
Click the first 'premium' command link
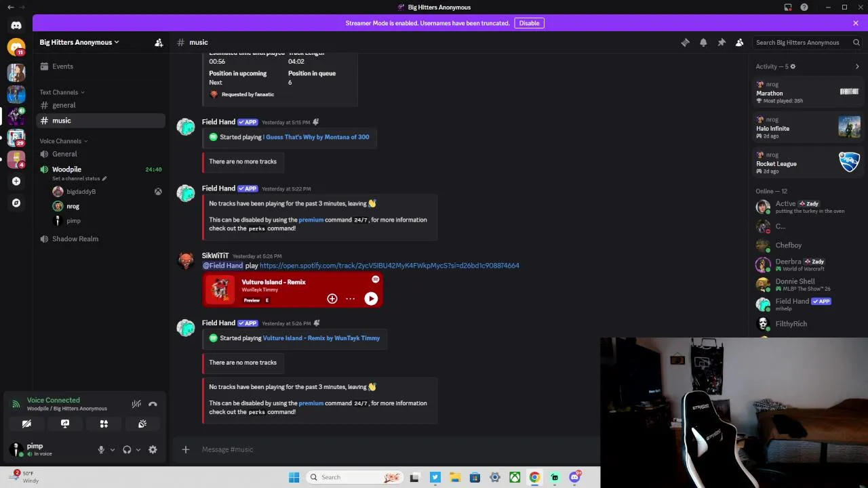coord(311,220)
